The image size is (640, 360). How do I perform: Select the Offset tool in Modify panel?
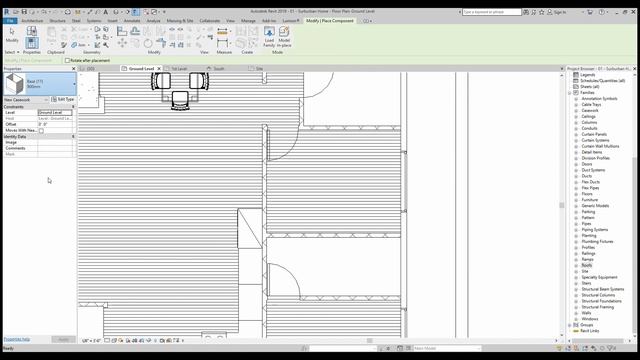coord(135,31)
